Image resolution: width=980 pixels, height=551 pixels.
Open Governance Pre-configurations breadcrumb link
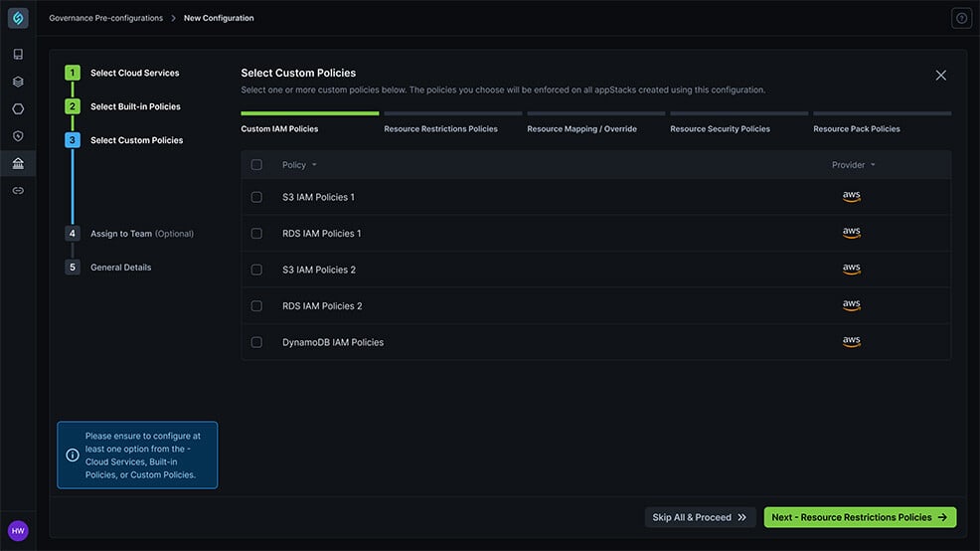click(x=105, y=18)
